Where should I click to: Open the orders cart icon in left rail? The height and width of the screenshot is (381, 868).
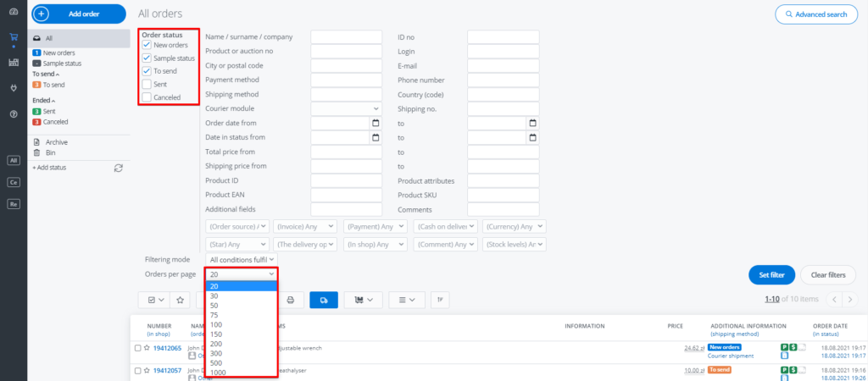(x=14, y=37)
